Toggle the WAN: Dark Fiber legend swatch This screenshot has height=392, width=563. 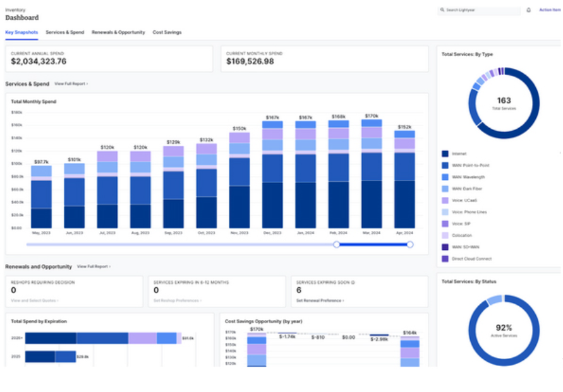click(445, 189)
